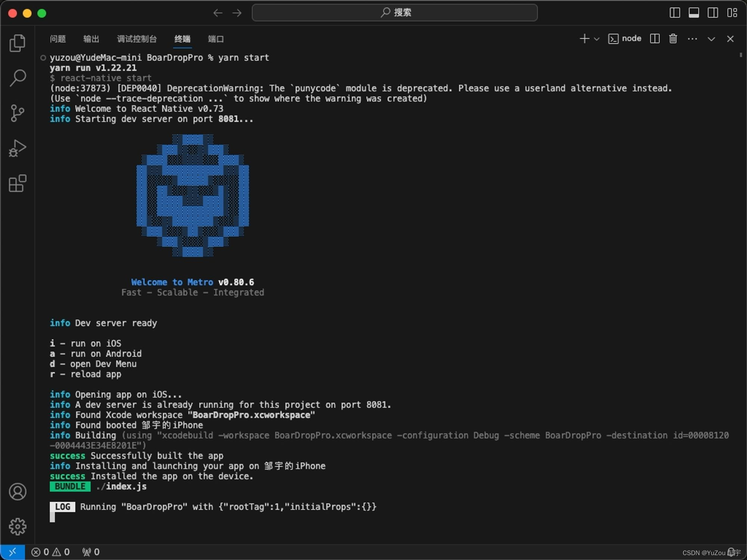Open the Manage gear icon

[17, 526]
